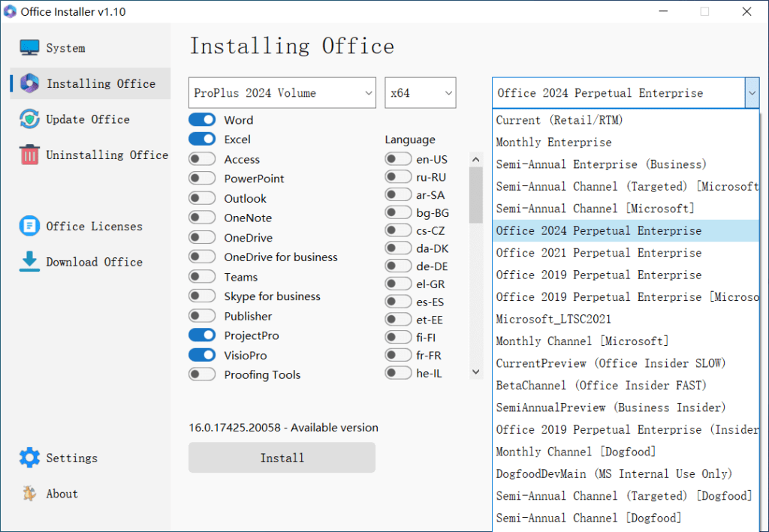The image size is (769, 532).
Task: Turn on Proofing Tools toggle
Action: pyautogui.click(x=202, y=374)
